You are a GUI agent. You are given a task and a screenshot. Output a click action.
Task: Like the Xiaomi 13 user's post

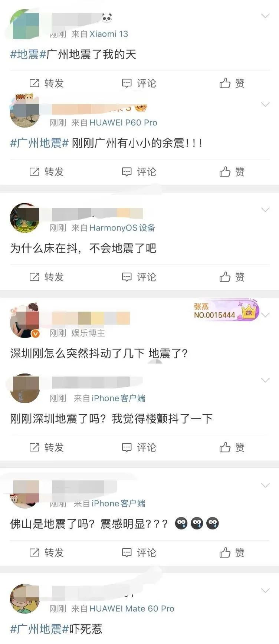pos(232,83)
